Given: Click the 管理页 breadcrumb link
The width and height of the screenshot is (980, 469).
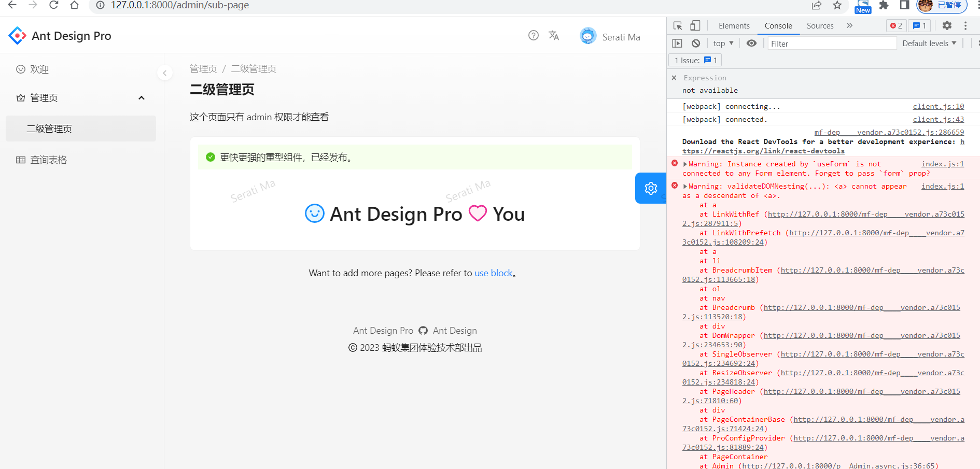Looking at the screenshot, I should click(203, 68).
